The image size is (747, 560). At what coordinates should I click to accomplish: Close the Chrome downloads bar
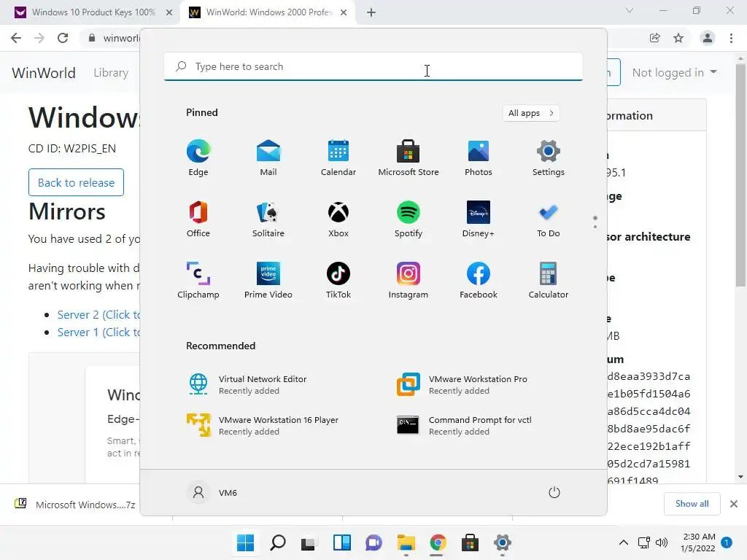point(734,504)
